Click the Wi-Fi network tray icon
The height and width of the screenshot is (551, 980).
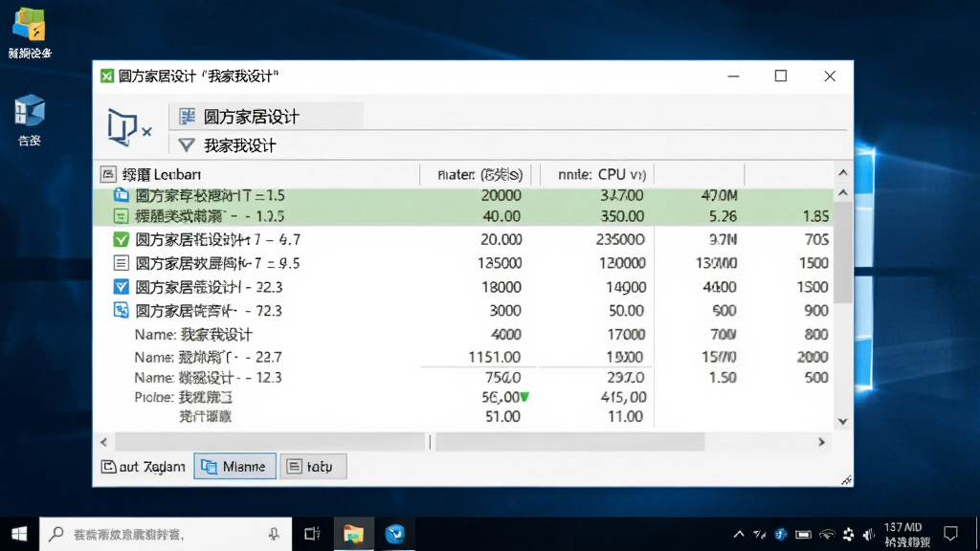826,534
